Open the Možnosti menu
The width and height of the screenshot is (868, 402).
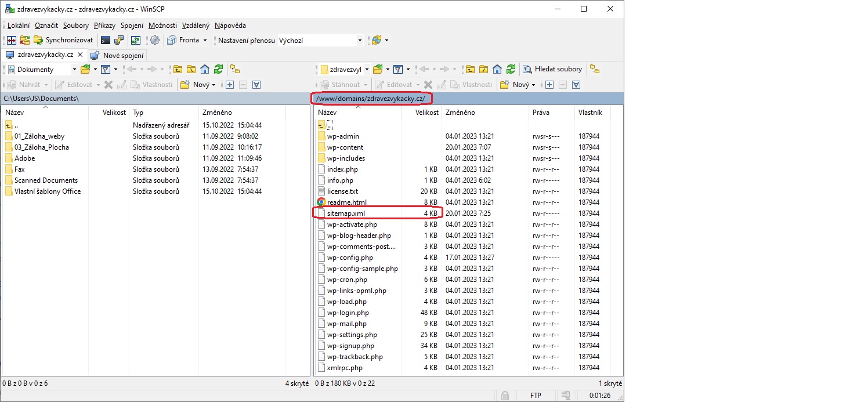tap(162, 26)
